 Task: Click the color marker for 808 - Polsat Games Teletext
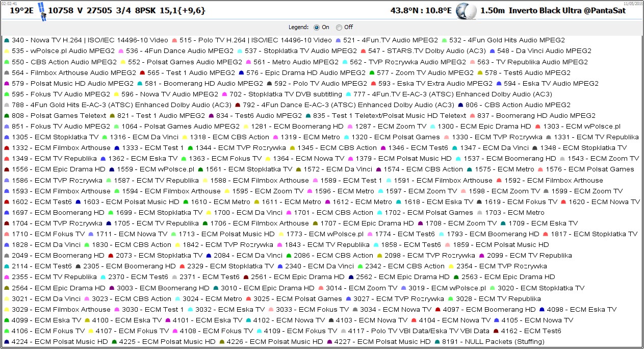click(7, 116)
